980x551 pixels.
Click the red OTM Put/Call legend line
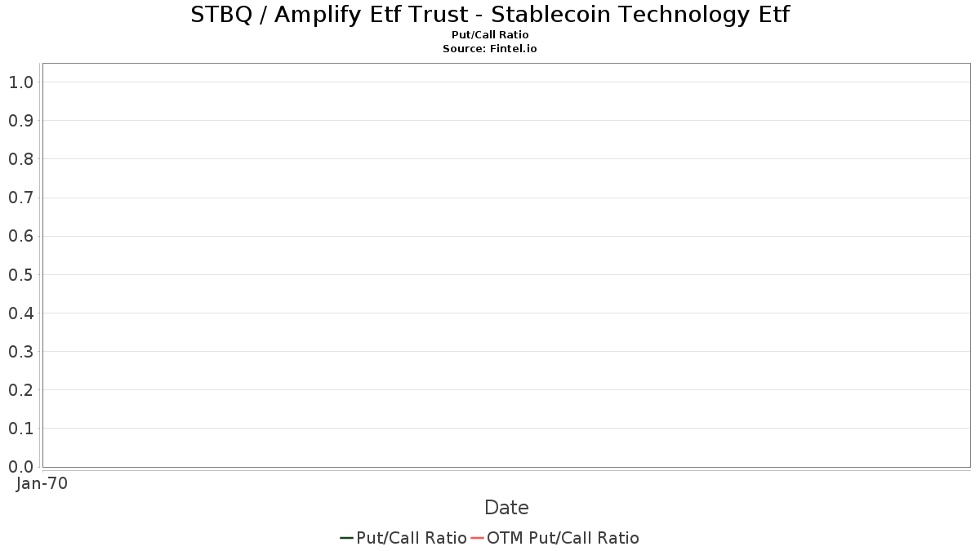click(478, 538)
